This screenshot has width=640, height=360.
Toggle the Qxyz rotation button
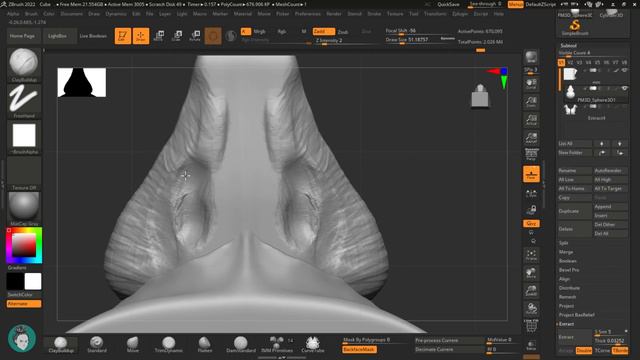coord(531,224)
